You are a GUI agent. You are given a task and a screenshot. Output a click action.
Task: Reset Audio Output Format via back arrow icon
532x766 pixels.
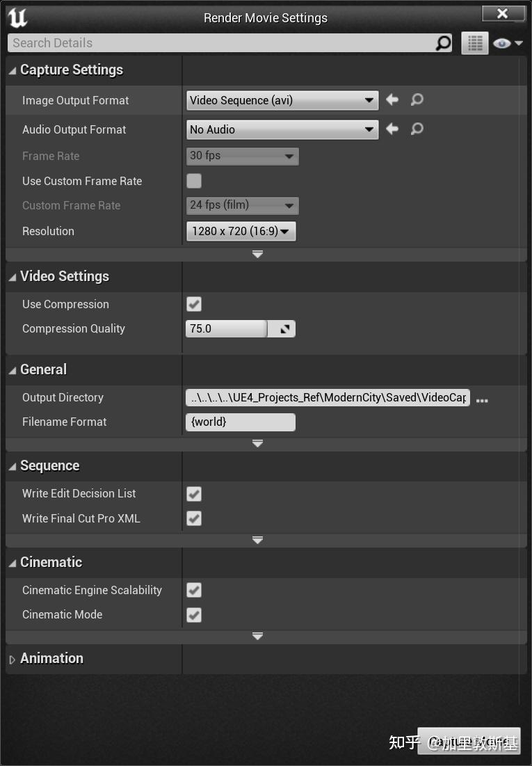[392, 129]
